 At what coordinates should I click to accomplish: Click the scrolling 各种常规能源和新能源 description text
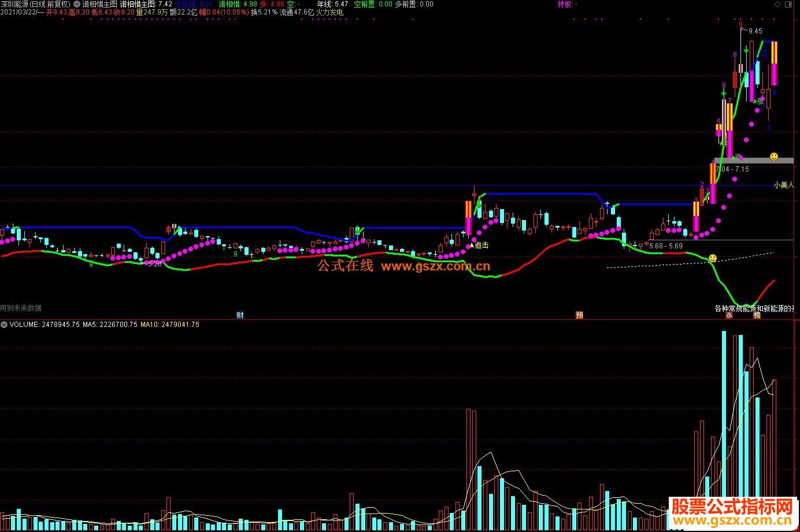pos(754,308)
